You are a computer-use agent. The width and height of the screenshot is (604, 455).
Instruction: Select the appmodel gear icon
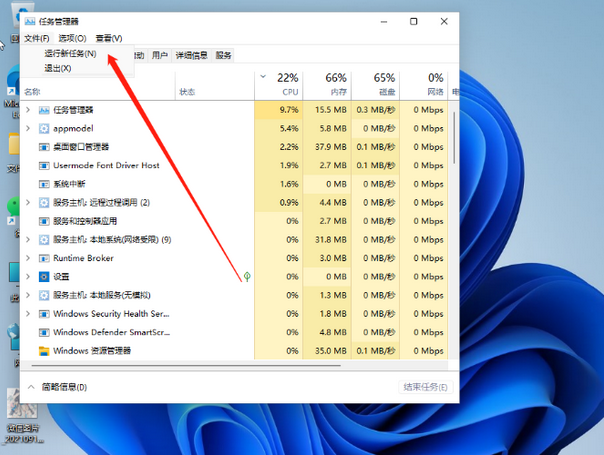point(44,129)
